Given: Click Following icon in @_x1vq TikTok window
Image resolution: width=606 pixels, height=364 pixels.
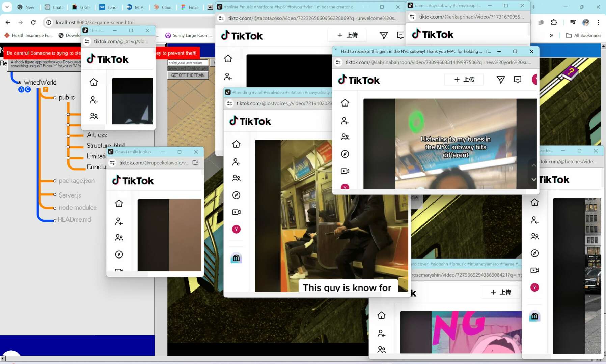Looking at the screenshot, I should [93, 100].
